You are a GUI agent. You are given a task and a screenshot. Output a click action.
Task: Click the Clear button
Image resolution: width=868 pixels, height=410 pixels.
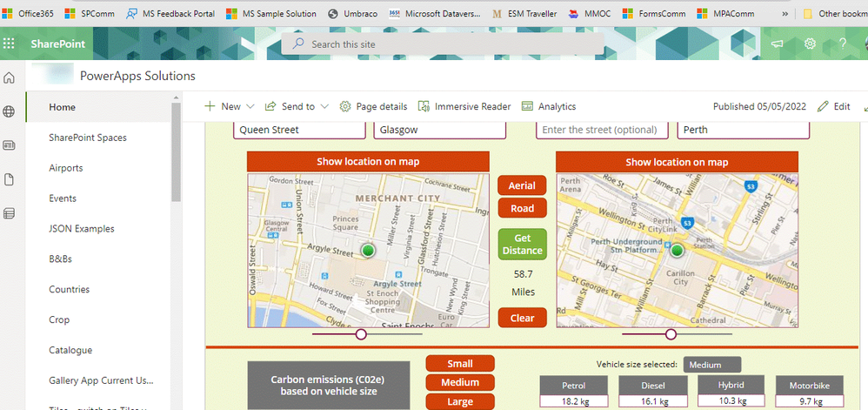coord(522,318)
